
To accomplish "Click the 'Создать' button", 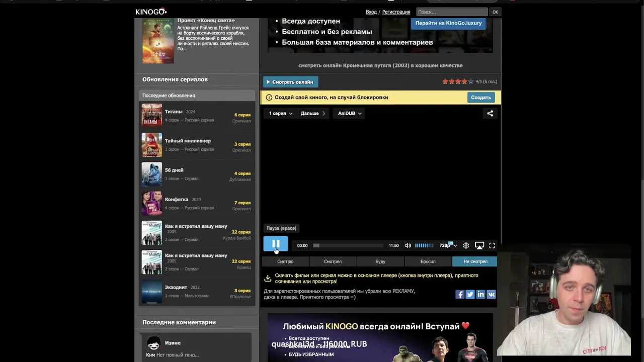I will [x=481, y=98].
